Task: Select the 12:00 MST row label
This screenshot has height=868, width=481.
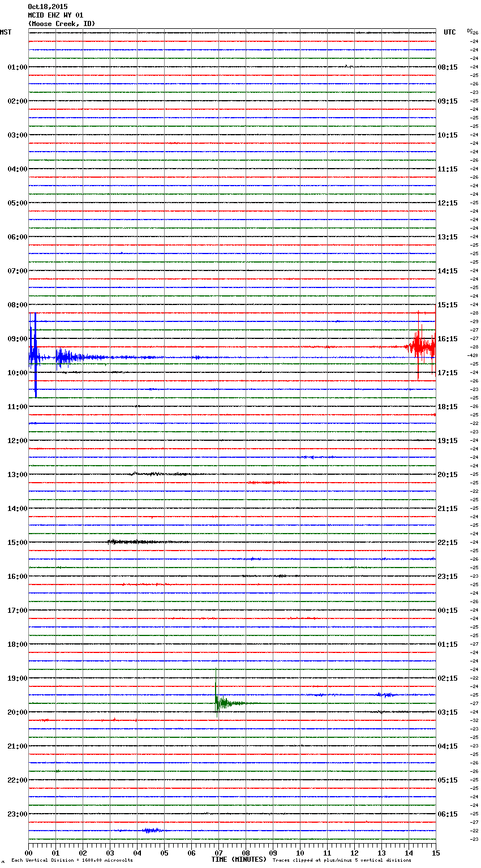Action: tap(17, 440)
